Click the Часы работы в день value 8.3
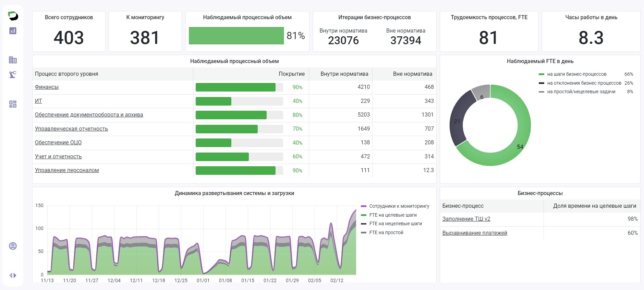This screenshot has width=644, height=290. point(591,38)
